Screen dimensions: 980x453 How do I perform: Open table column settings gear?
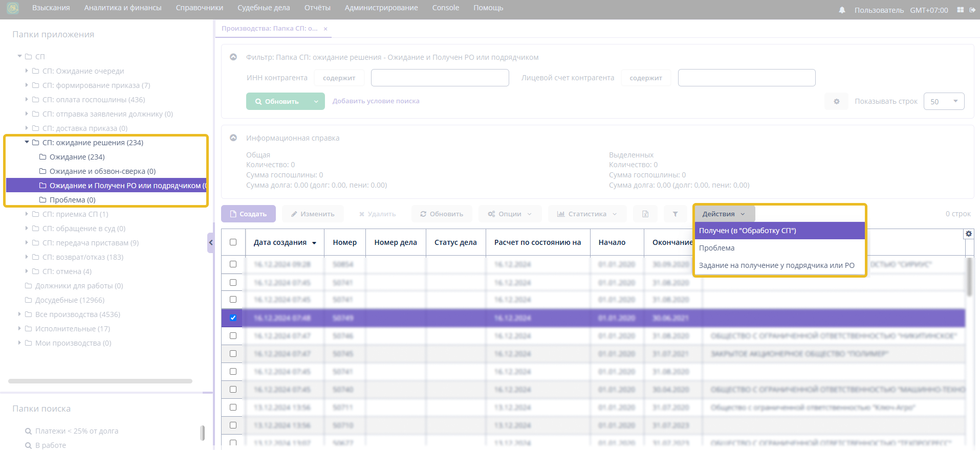coord(968,234)
